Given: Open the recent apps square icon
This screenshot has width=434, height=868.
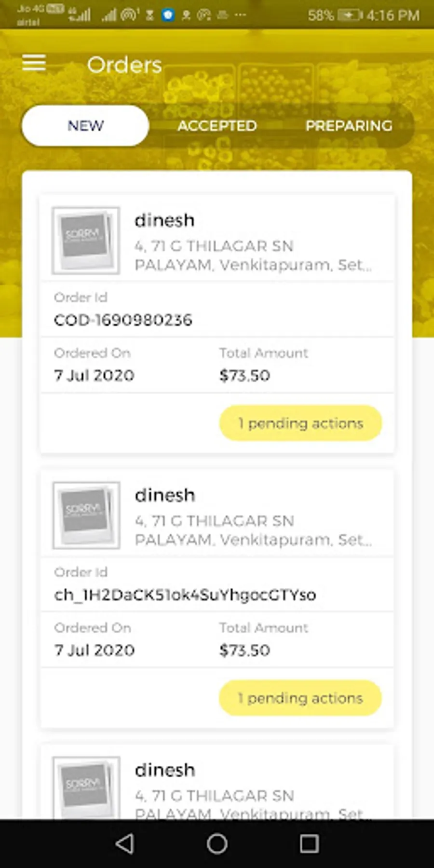Looking at the screenshot, I should [309, 844].
